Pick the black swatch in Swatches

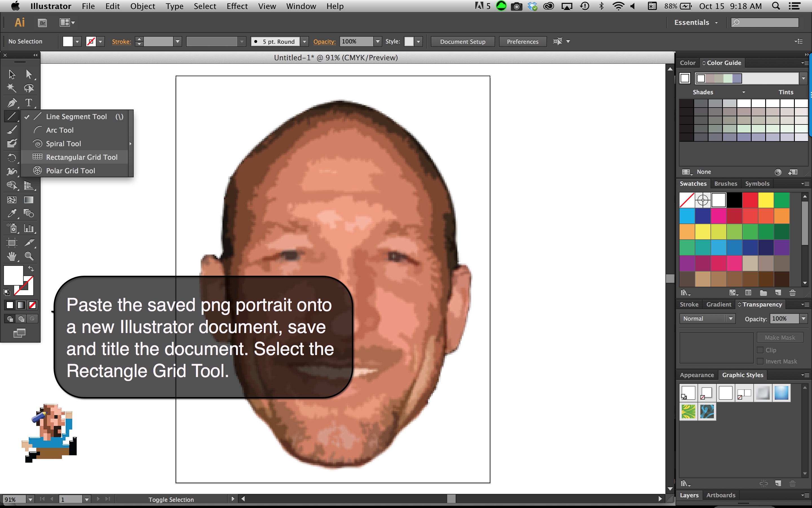pos(734,200)
